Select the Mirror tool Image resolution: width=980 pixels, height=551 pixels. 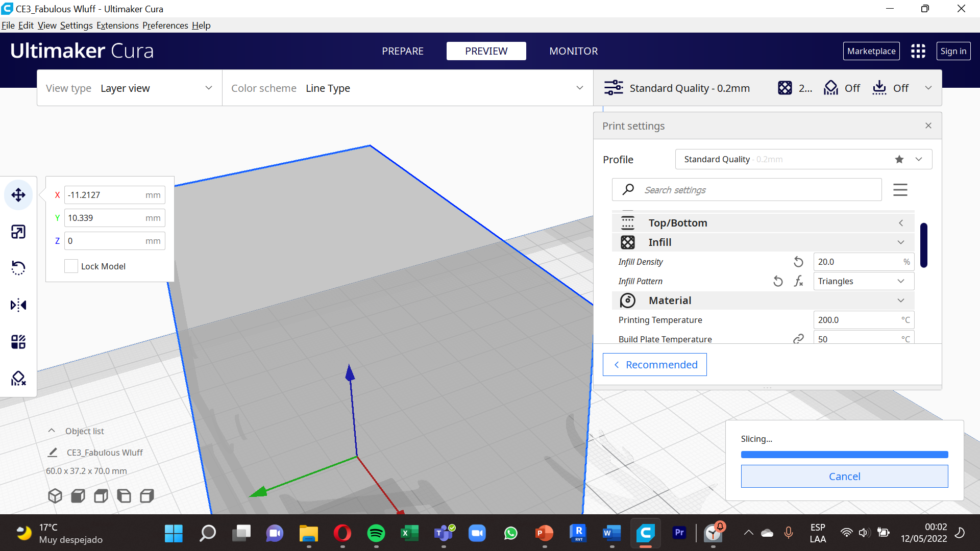click(18, 305)
